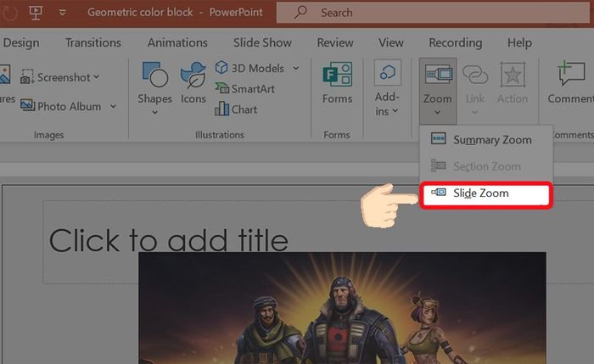Screen dimensions: 594x364
Task: Select the game characters picture on slide
Action: pos(342,308)
